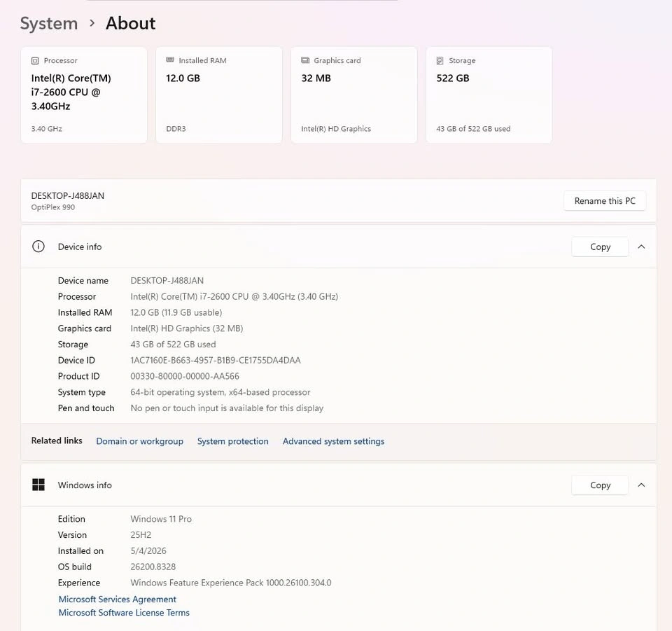Go back to System in breadcrumb

click(49, 23)
